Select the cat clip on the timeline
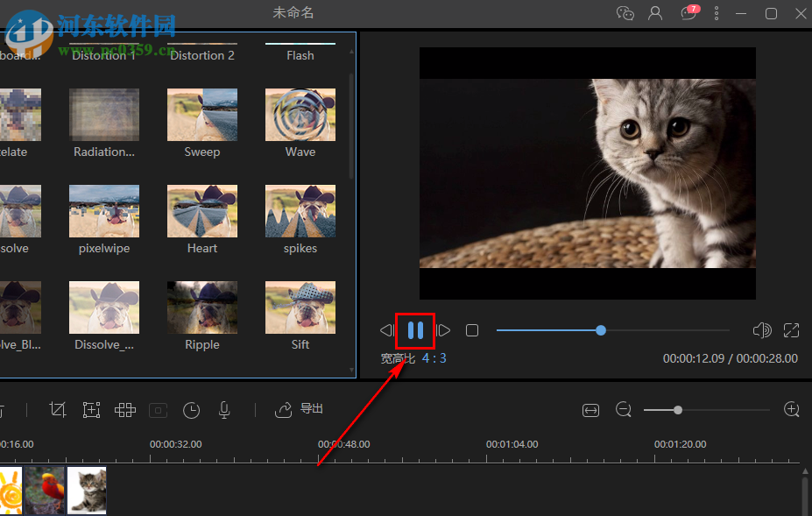This screenshot has width=812, height=516. (x=87, y=490)
